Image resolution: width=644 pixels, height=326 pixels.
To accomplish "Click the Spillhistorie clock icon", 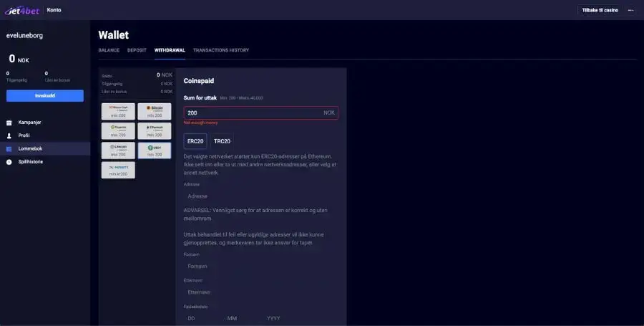I will (x=9, y=162).
